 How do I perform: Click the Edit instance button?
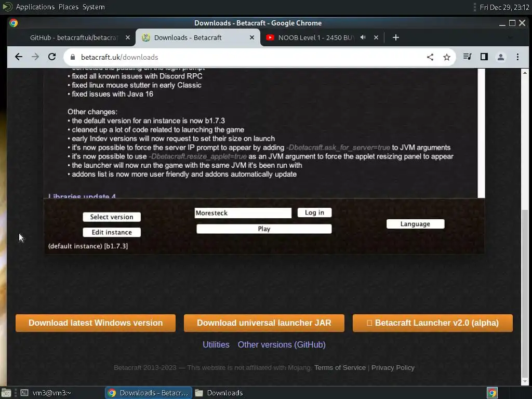coord(112,232)
